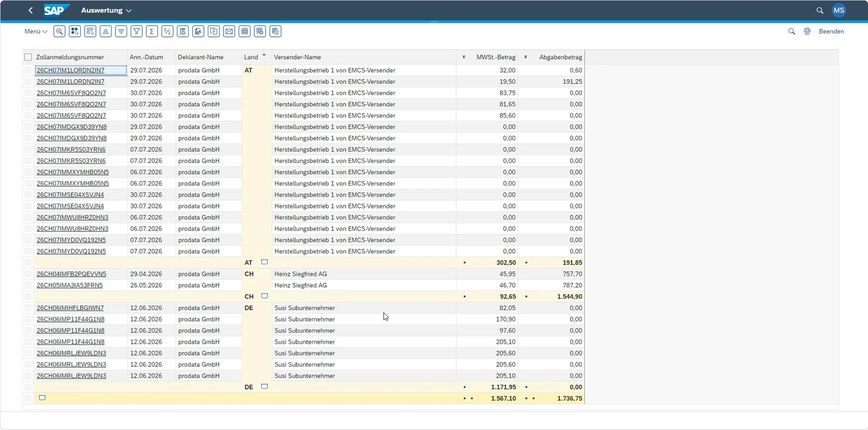Collapse the AT subtotal group
Screen dimensions: 868x430
[265, 262]
